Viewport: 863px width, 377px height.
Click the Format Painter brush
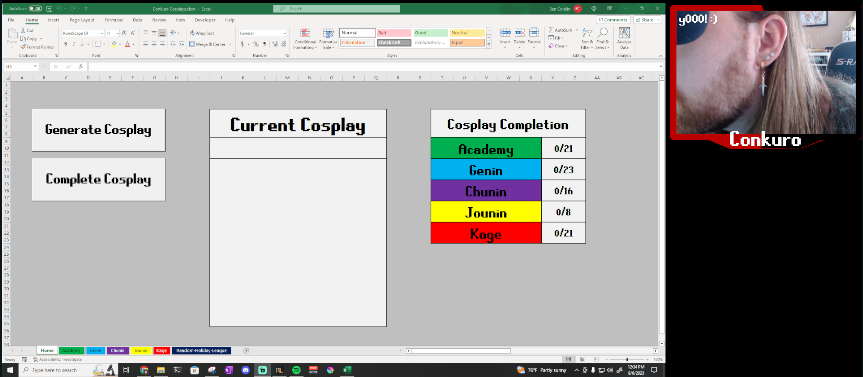tap(23, 47)
